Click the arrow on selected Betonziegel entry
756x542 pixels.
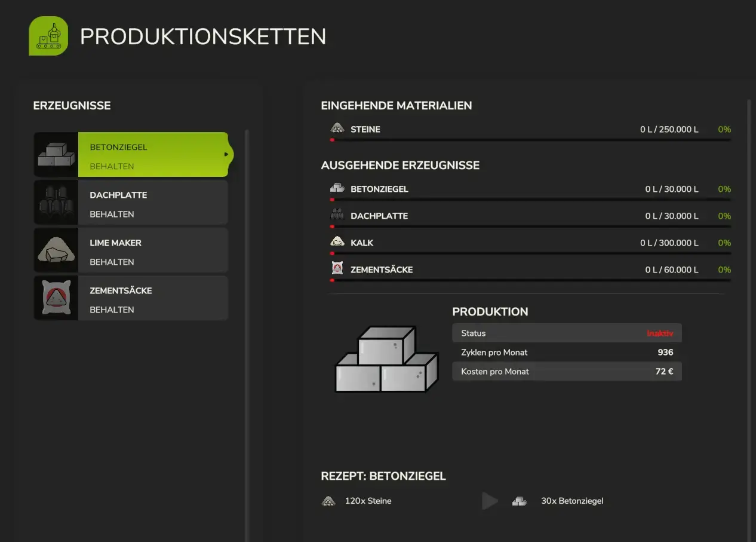(226, 155)
